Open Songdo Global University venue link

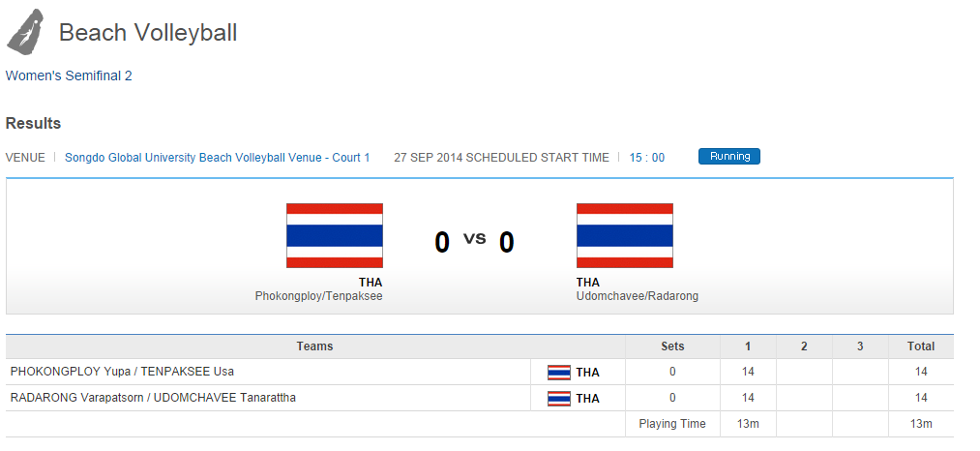coord(218,157)
